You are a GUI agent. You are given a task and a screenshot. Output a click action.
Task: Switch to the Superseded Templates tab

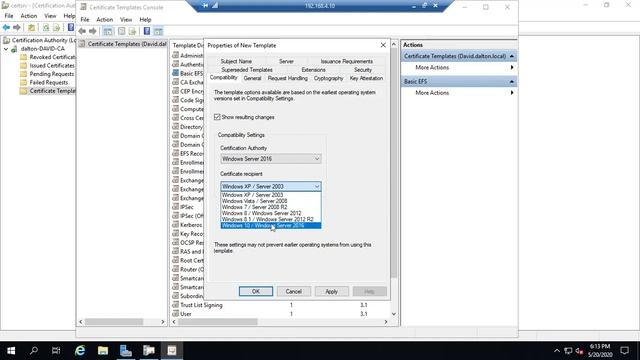[247, 70]
